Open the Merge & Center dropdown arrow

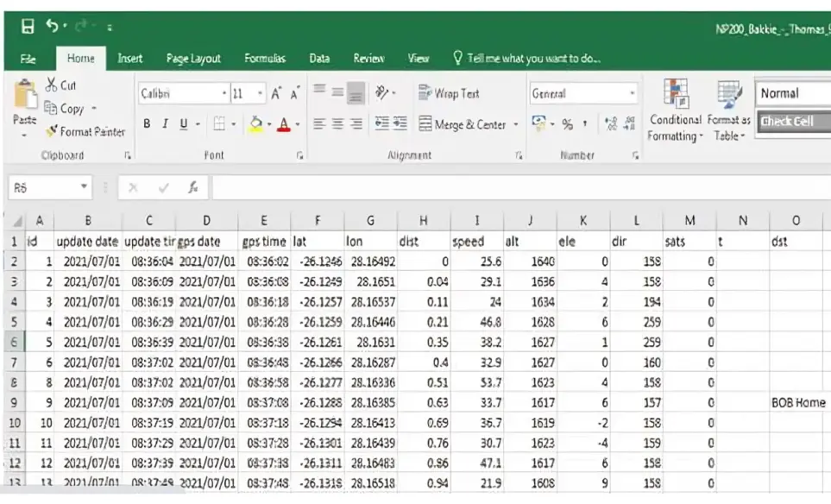[x=516, y=124]
